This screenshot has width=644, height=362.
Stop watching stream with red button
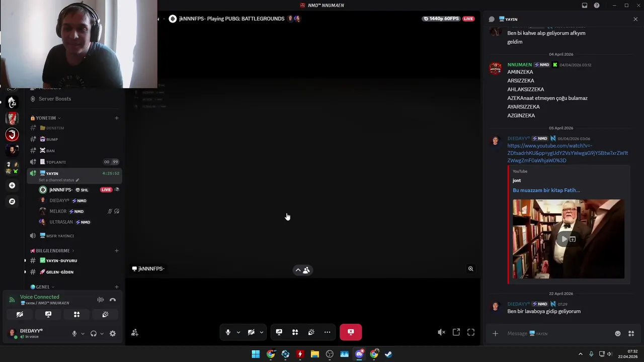pos(351,332)
